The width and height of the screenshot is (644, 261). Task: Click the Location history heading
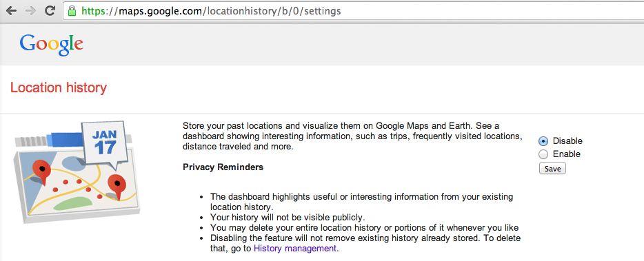click(59, 88)
